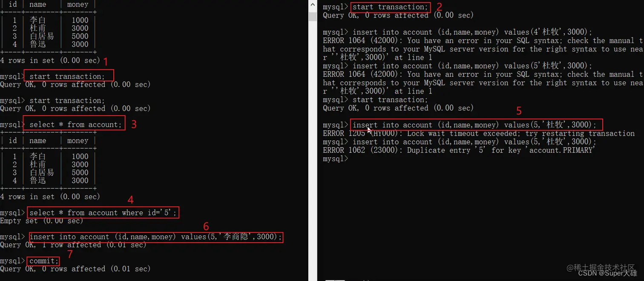The image size is (644, 281).
Task: Click the boxed select * from account command
Action: (x=74, y=125)
